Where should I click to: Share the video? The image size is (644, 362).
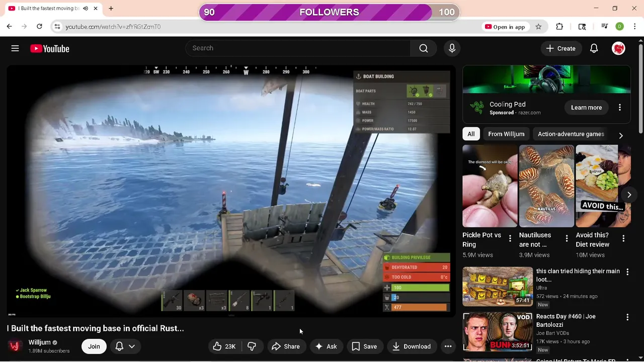[286, 346]
